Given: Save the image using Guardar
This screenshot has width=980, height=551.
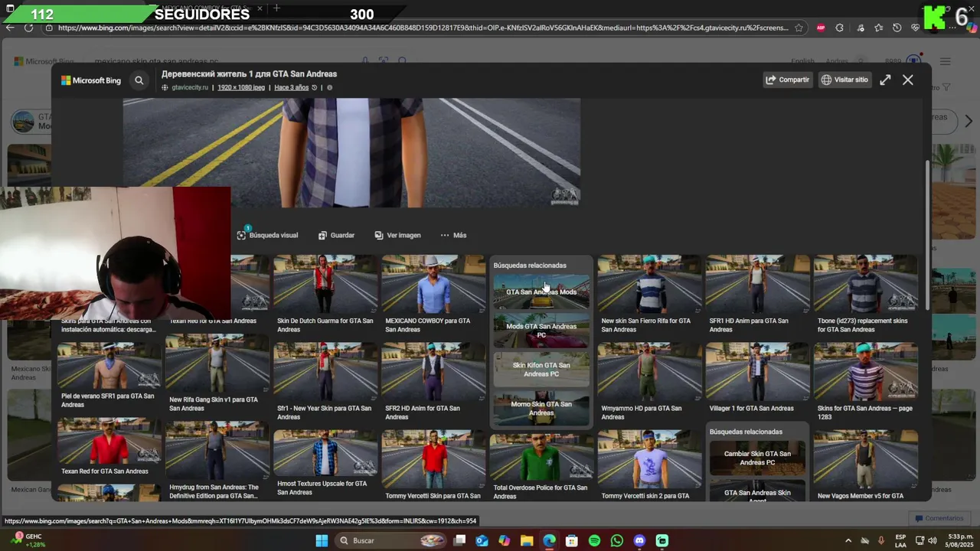Looking at the screenshot, I should pyautogui.click(x=336, y=235).
